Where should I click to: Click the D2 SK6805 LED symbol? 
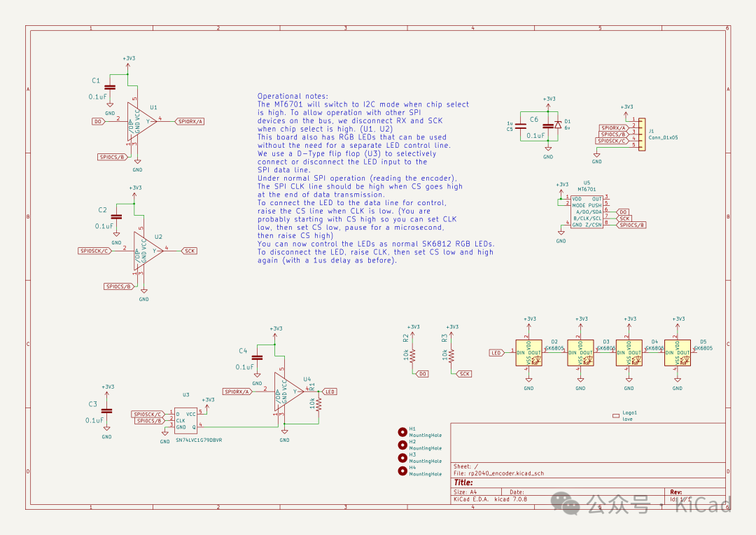tap(529, 353)
